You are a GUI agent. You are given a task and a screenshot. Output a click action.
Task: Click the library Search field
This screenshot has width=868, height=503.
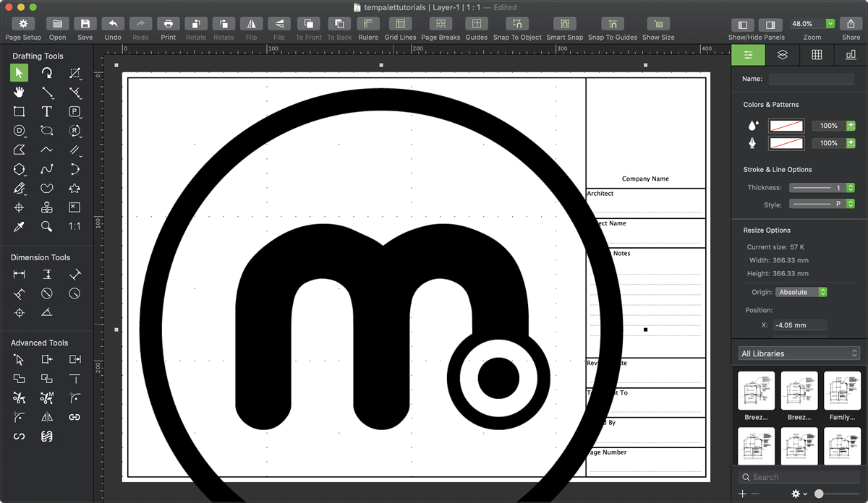pyautogui.click(x=799, y=477)
